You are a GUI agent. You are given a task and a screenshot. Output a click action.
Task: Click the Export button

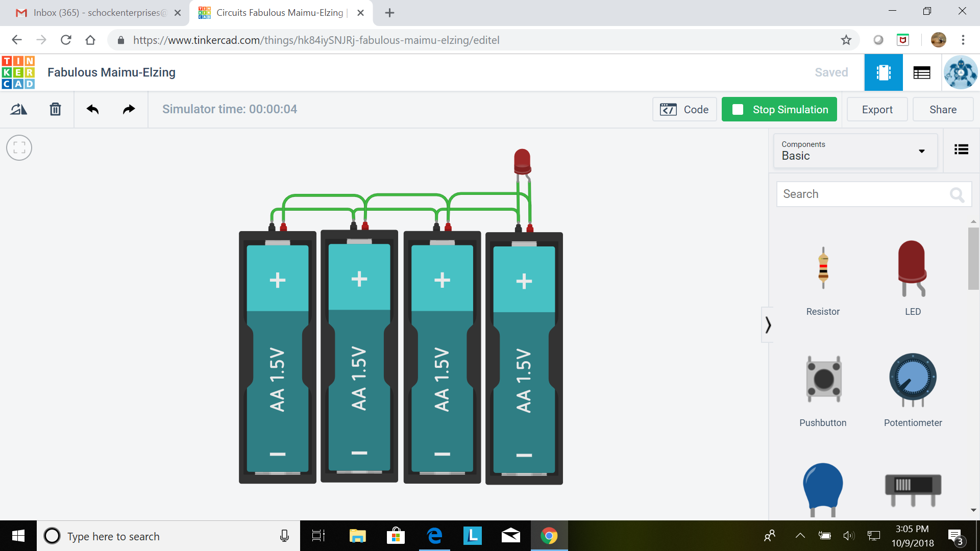pyautogui.click(x=876, y=109)
